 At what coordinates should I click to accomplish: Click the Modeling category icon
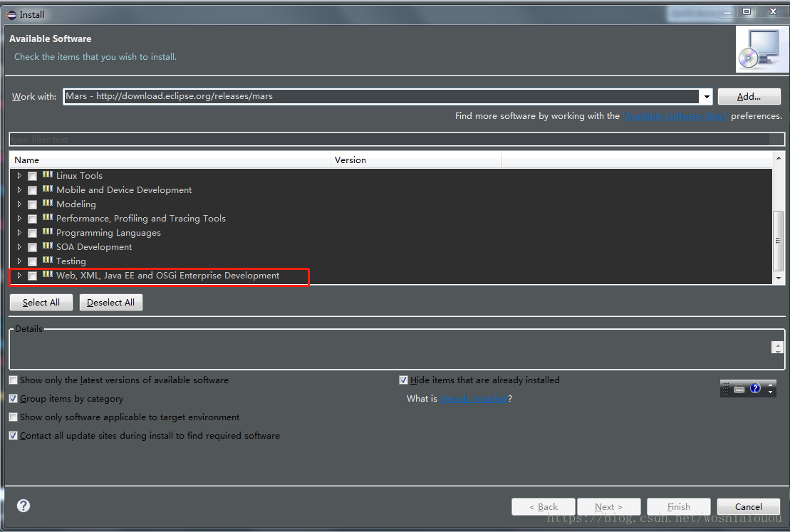coord(48,203)
